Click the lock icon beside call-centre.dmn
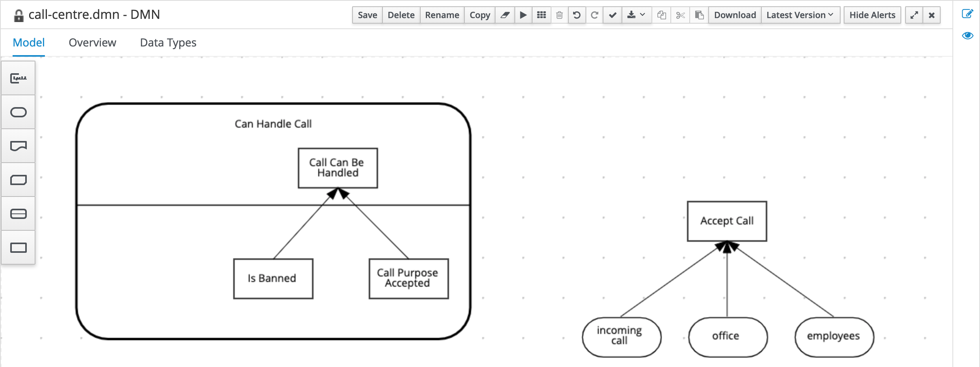 pos(19,15)
